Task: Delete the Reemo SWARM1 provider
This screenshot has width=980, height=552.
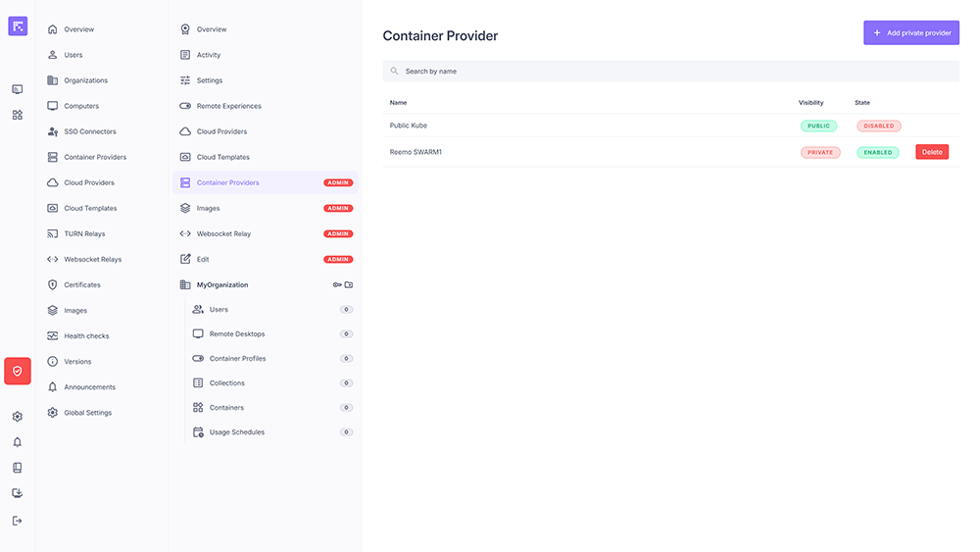Action: point(931,152)
